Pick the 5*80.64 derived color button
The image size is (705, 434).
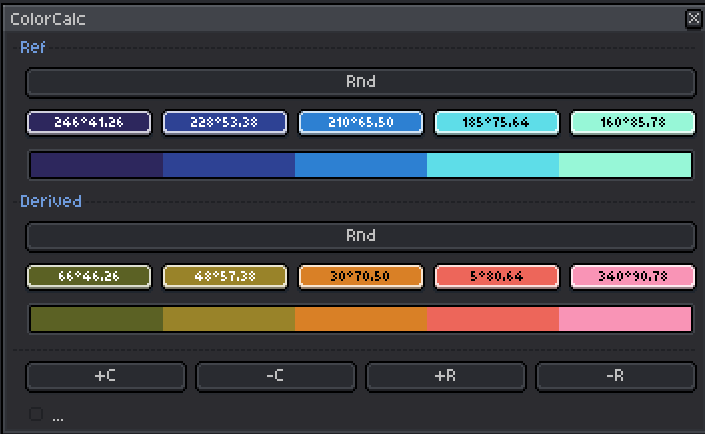[x=497, y=276]
